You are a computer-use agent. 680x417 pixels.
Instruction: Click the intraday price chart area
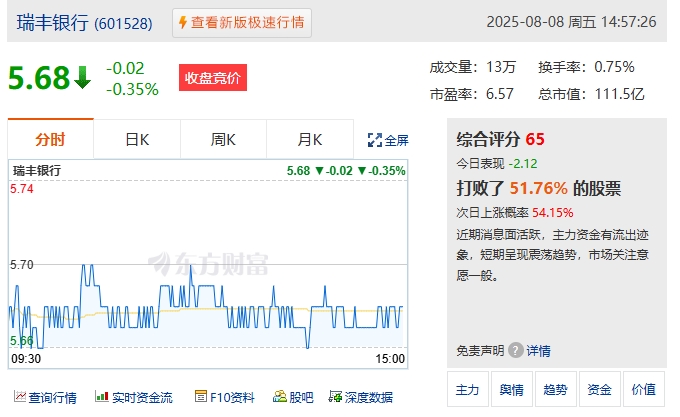[208, 264]
